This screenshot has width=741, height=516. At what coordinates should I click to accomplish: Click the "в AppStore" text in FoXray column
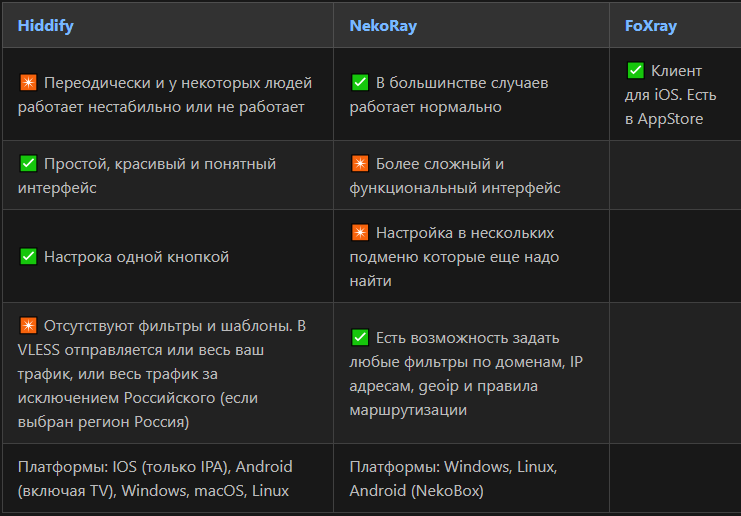pos(664,119)
